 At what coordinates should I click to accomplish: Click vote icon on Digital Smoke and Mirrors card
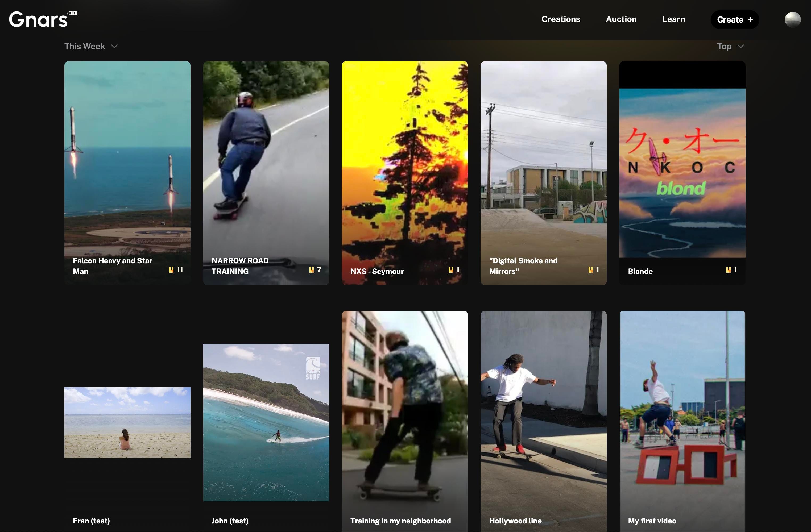tap(590, 270)
